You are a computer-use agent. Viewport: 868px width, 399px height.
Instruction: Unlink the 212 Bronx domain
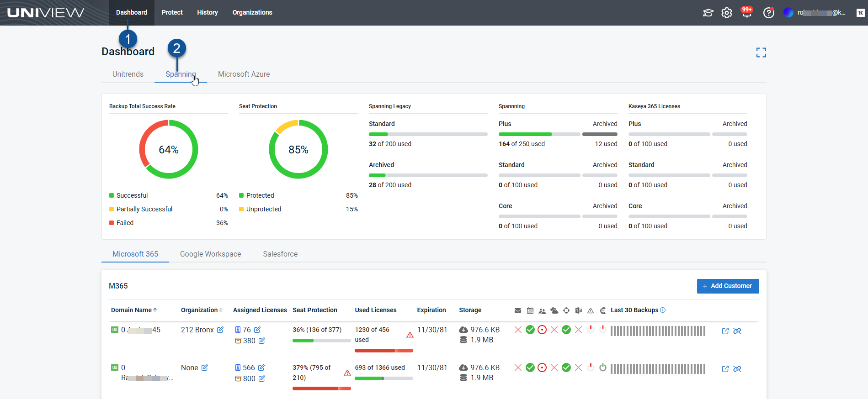click(737, 331)
